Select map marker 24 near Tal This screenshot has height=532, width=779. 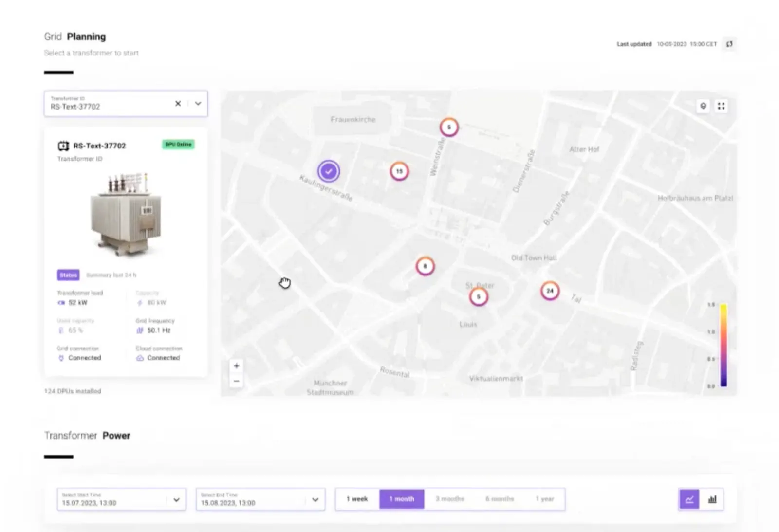point(550,291)
